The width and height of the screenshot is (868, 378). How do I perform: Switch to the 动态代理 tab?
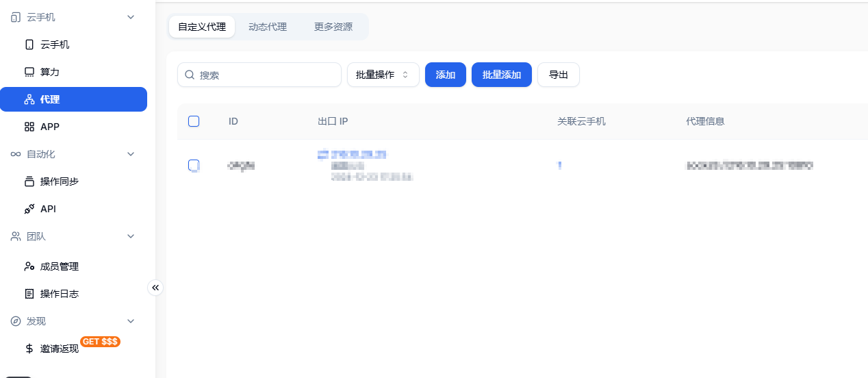(268, 27)
